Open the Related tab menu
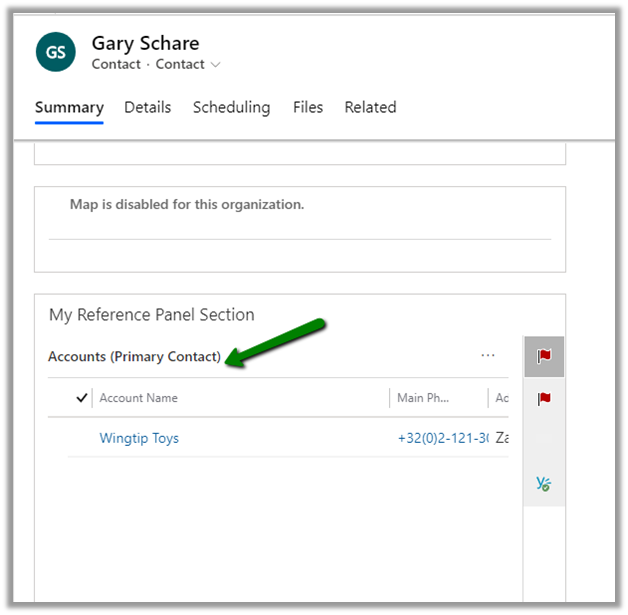This screenshot has height=615, width=628. point(370,107)
